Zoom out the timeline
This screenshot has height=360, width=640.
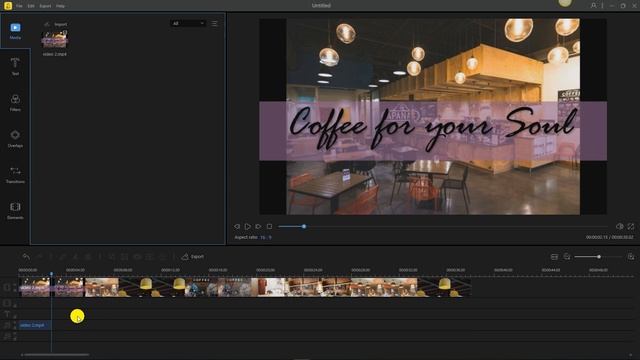click(567, 256)
